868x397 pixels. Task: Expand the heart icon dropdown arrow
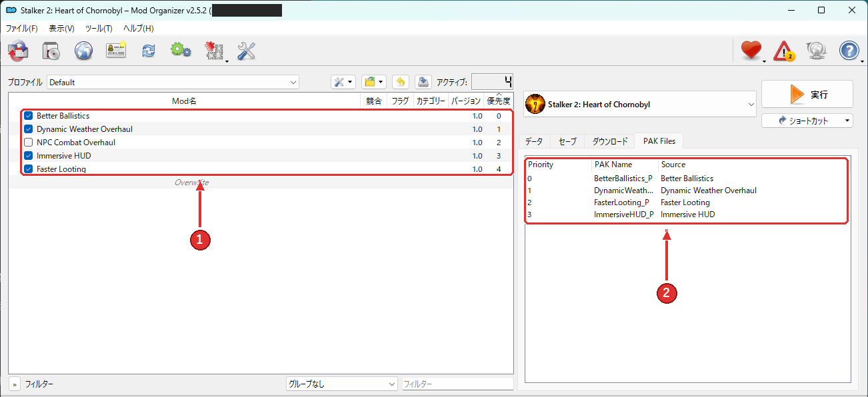(764, 61)
